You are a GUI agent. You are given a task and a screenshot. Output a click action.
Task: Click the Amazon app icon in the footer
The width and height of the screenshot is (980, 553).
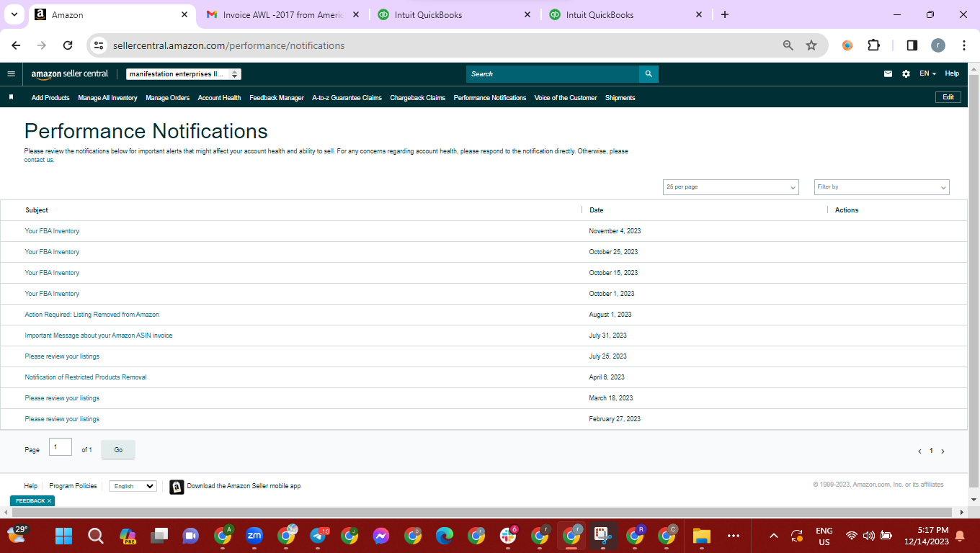[x=177, y=487]
